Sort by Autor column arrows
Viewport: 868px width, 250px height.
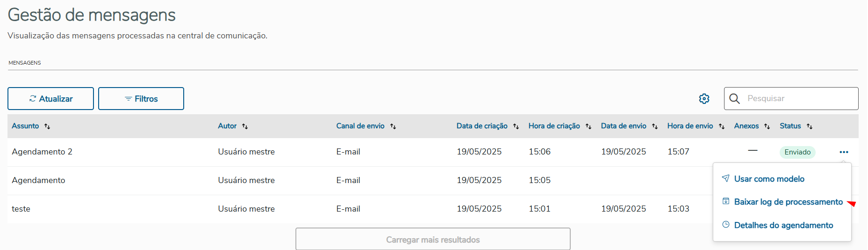(245, 126)
